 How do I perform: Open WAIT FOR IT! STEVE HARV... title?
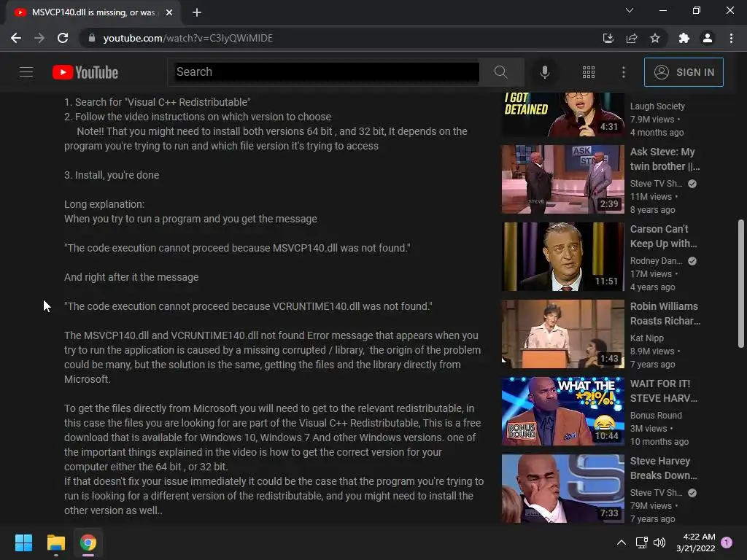coord(664,391)
